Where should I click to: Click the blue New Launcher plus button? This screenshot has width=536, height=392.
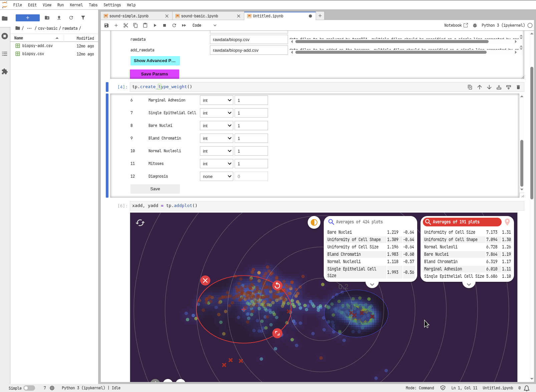(x=28, y=18)
